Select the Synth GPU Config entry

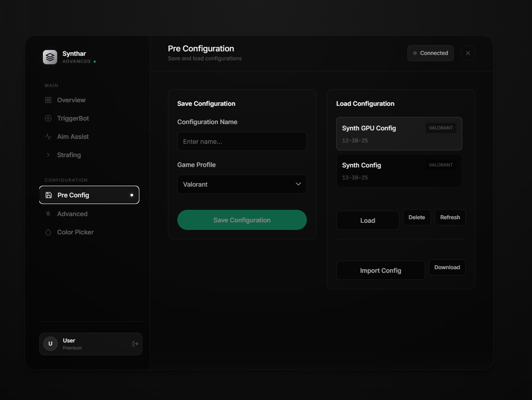(399, 133)
